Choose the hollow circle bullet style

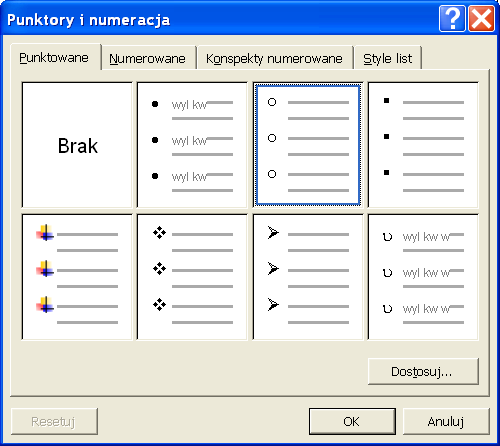click(x=308, y=145)
